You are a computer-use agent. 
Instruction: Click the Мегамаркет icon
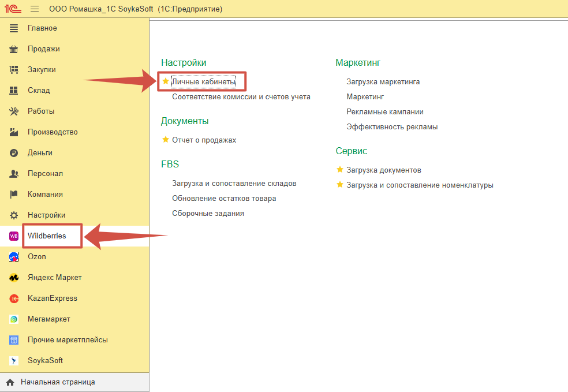(14, 319)
